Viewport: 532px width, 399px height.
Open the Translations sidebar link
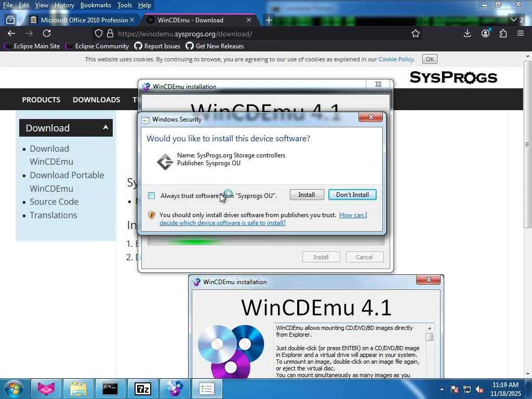pos(54,215)
